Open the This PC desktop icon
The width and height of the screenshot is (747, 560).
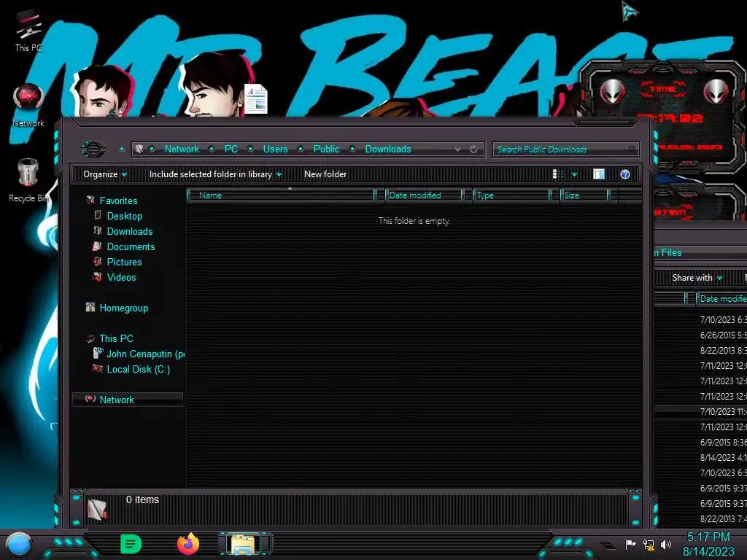[x=28, y=31]
